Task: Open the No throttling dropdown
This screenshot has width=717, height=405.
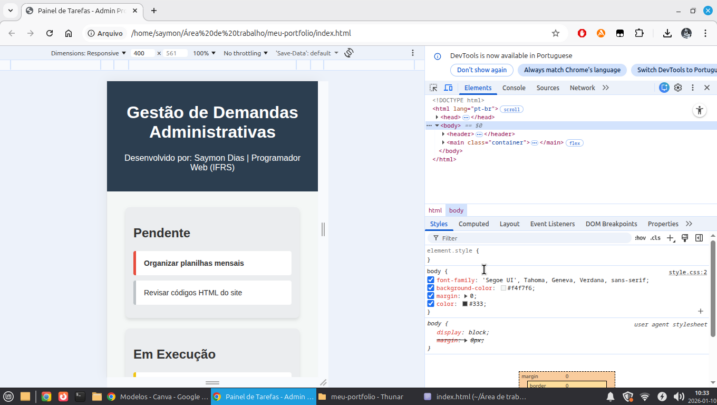Action: (244, 52)
